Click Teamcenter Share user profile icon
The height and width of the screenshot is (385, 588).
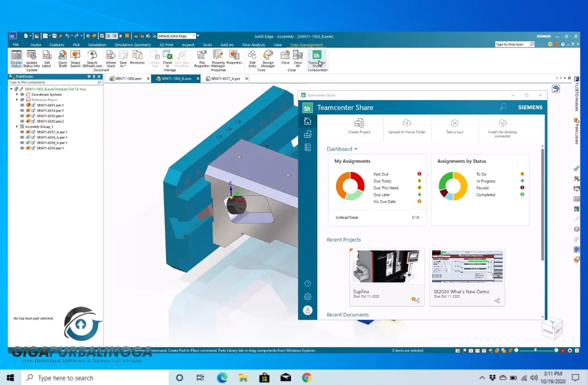click(x=307, y=310)
